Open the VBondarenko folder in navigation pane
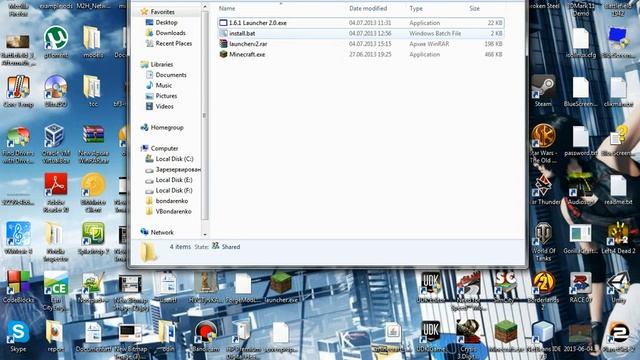The width and height of the screenshot is (640, 360). [x=173, y=211]
